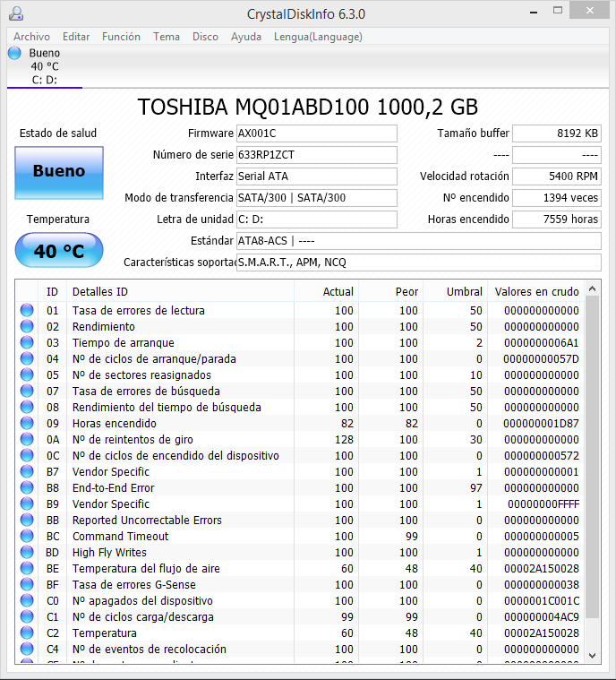Click raw value 00000000FFFF

tap(543, 504)
